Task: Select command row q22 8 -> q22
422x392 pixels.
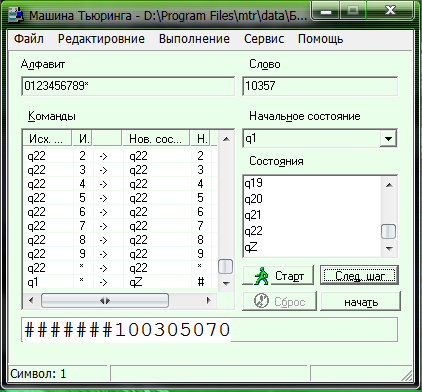Action: point(120,240)
